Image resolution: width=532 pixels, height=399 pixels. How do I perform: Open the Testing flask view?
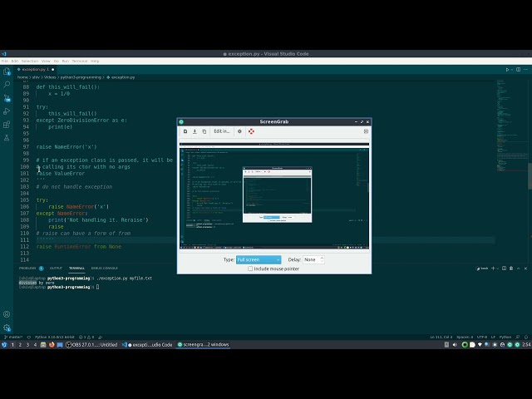pos(7,138)
